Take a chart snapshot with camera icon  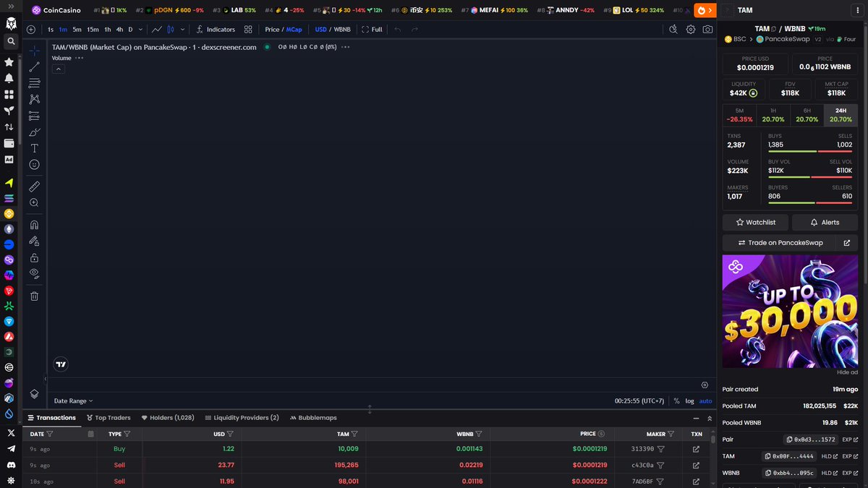tap(707, 30)
